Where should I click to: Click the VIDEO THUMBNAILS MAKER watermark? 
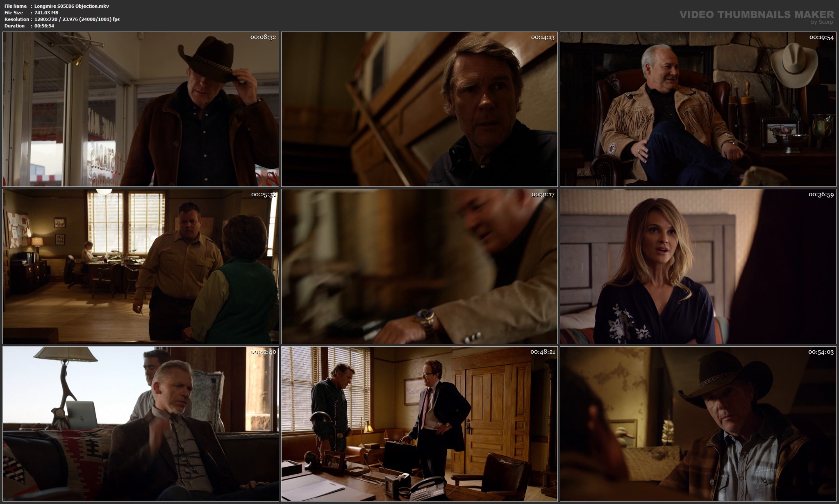click(756, 14)
